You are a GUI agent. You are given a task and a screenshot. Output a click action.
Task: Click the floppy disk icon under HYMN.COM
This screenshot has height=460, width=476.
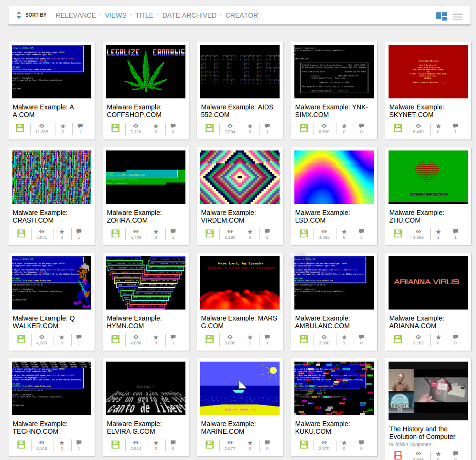116,339
